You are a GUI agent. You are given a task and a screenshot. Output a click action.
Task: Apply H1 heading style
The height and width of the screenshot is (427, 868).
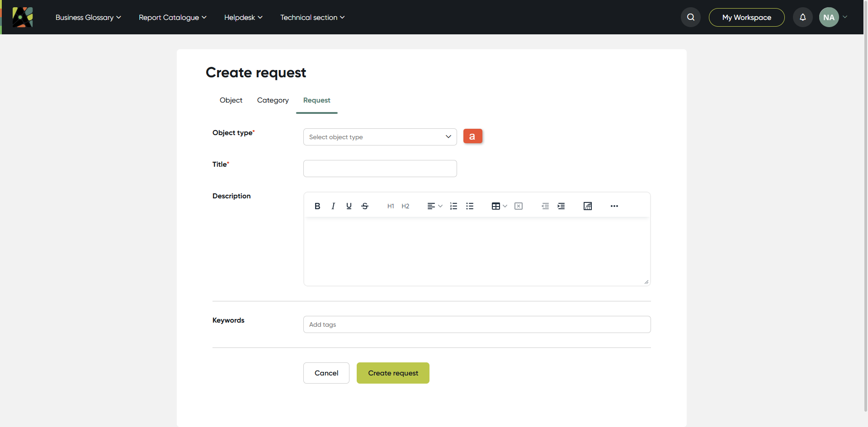coord(391,206)
